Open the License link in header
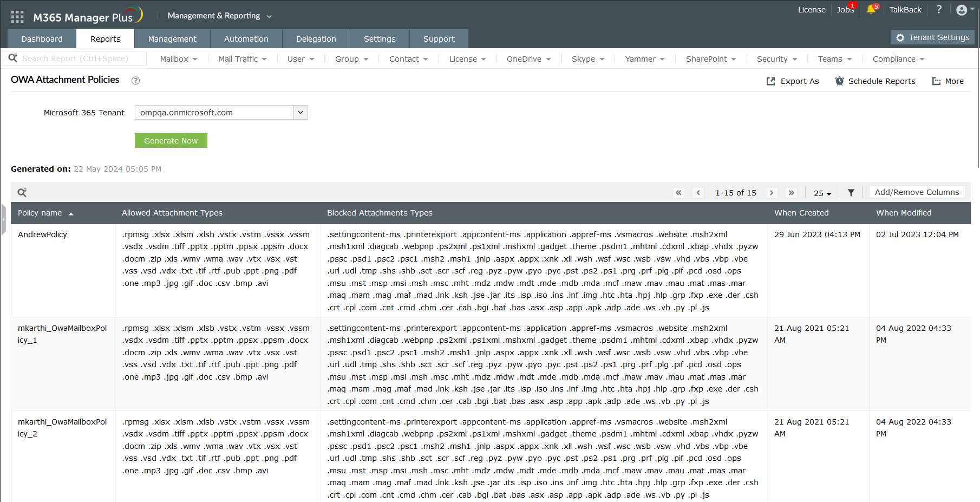 pyautogui.click(x=812, y=10)
